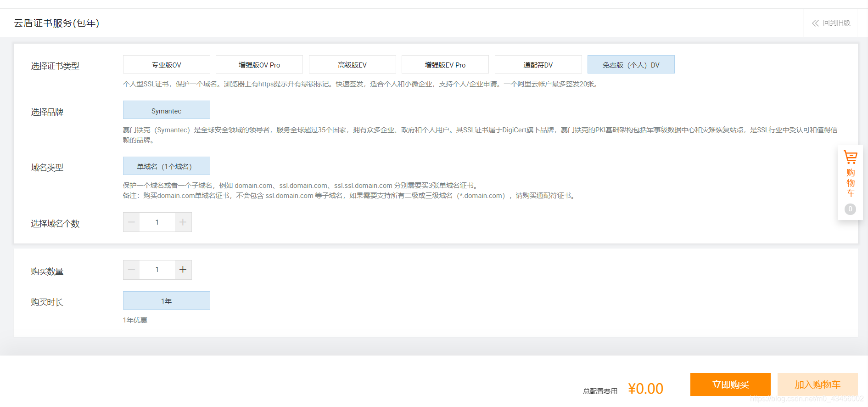Click the 1年优惠 note text
Screen dimensions: 868x407
pos(135,320)
